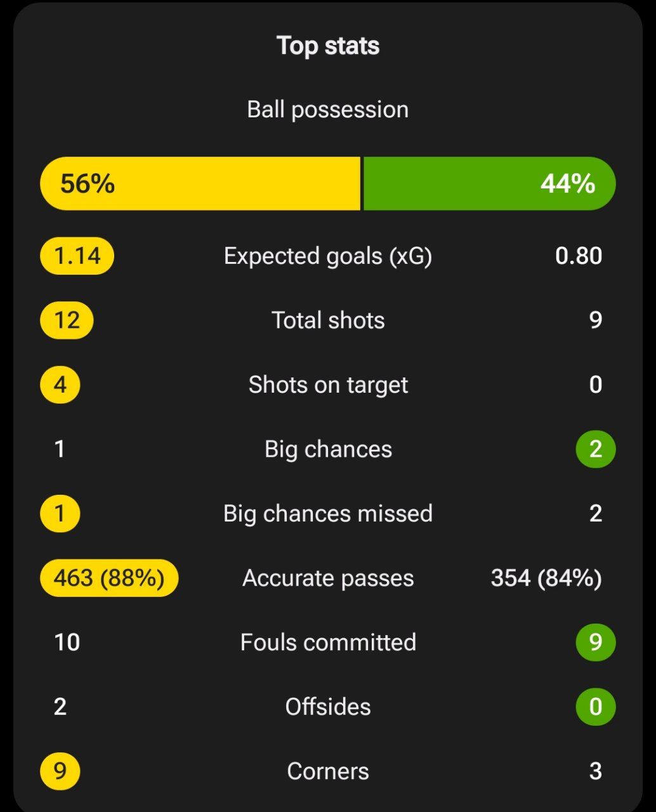This screenshot has width=656, height=812.
Task: Tap the yellow 1.14 expected goals badge
Action: (77, 256)
